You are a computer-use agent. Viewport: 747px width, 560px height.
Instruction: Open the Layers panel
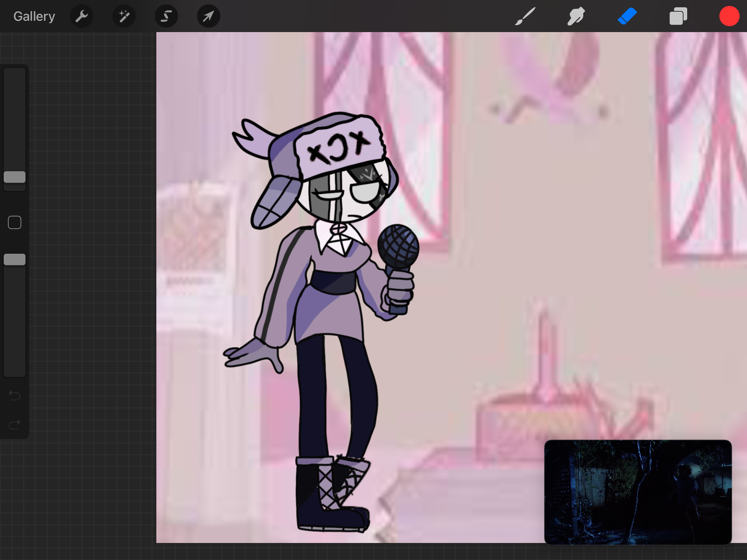click(x=678, y=16)
